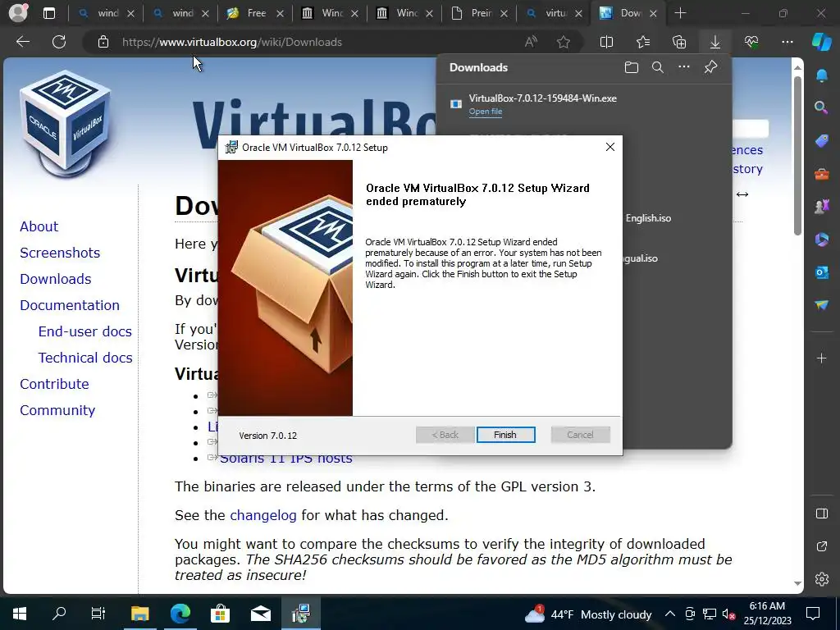This screenshot has width=840, height=630.
Task: Click the page vertical scrollbar thumb
Action: [797, 155]
